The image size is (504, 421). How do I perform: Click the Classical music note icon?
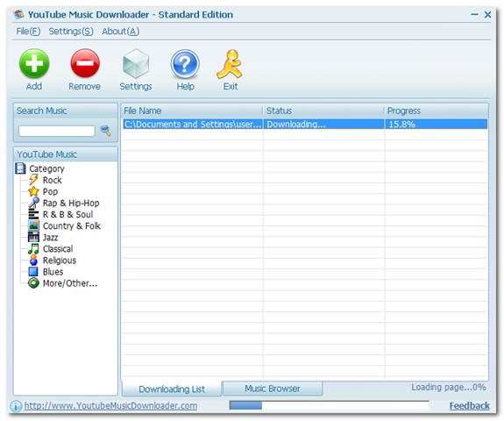click(x=33, y=249)
